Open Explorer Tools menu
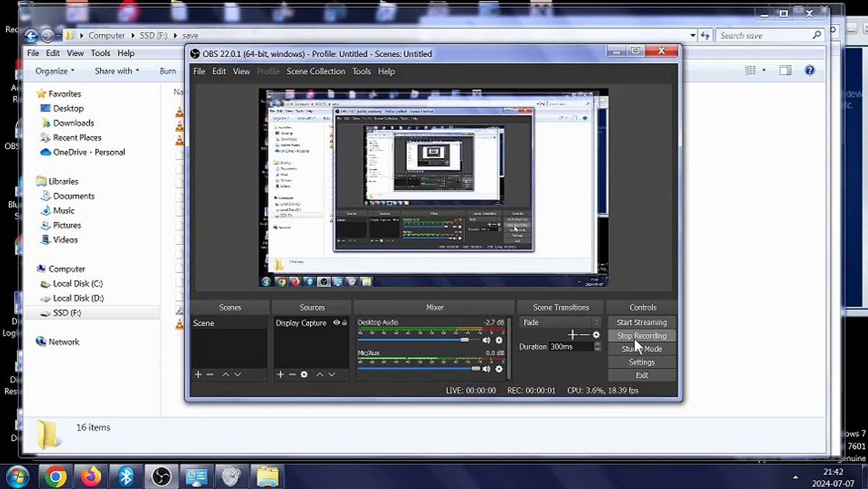Screen dimensions: 868x489 pos(101,53)
